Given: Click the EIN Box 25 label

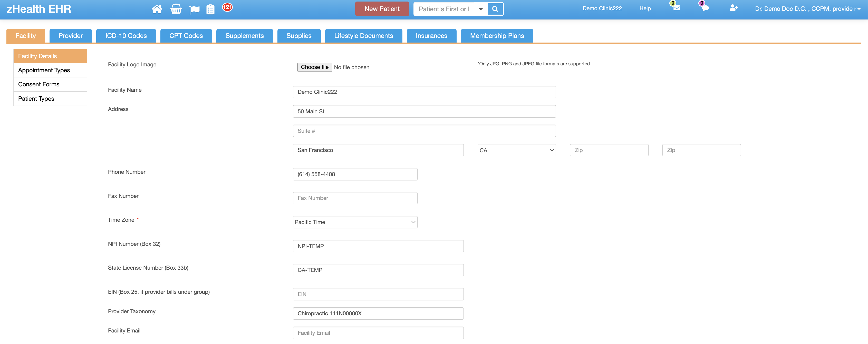Looking at the screenshot, I should coord(159,292).
